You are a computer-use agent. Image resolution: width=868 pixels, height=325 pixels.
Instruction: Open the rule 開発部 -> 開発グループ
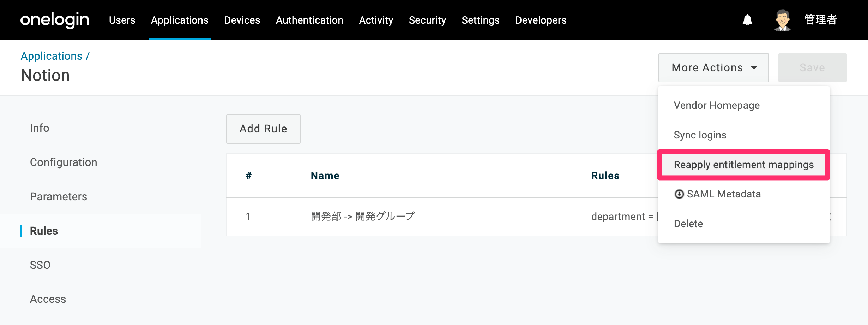pos(363,216)
